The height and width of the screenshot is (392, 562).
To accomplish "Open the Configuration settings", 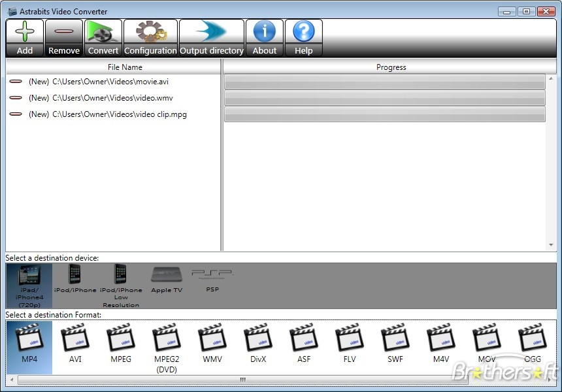I will (x=150, y=38).
